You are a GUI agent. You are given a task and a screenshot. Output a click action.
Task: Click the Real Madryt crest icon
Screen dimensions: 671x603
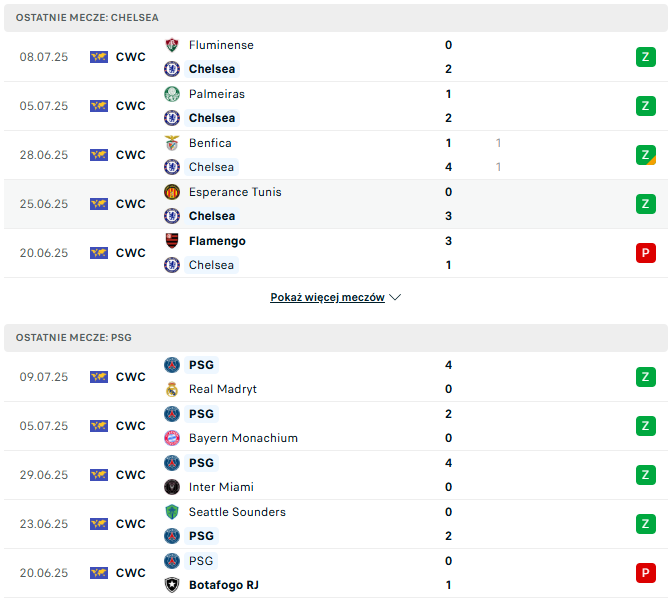172,389
